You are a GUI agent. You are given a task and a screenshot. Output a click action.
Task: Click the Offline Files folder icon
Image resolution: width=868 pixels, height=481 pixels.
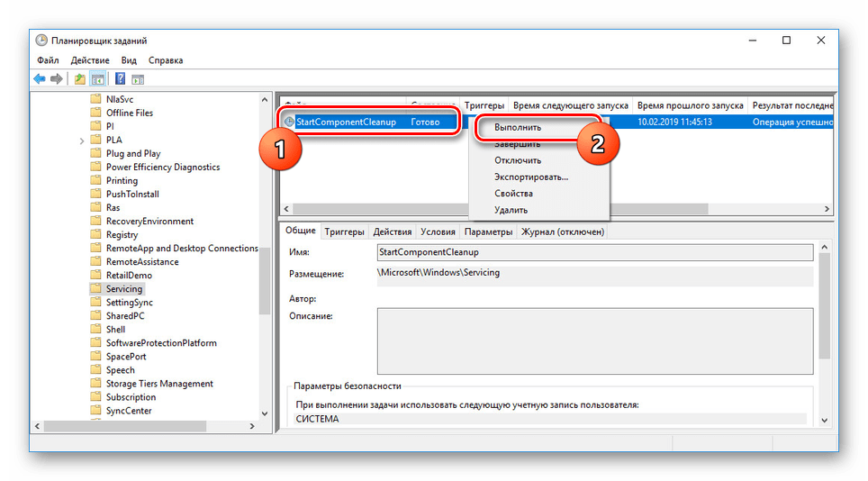tap(95, 113)
